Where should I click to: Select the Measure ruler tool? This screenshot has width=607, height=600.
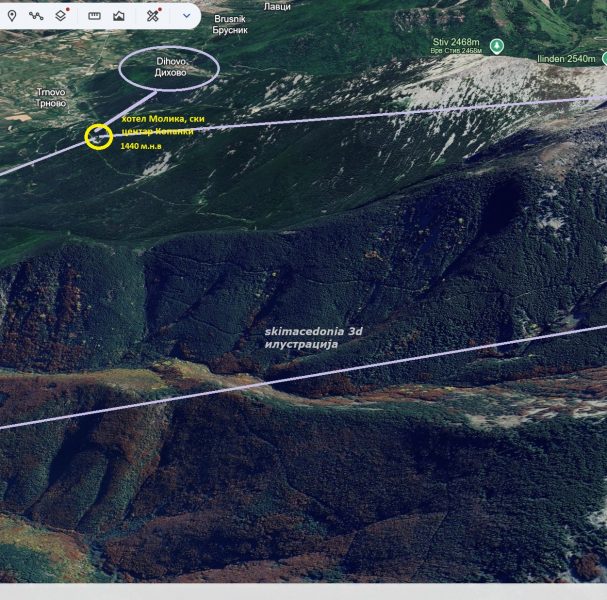94,16
